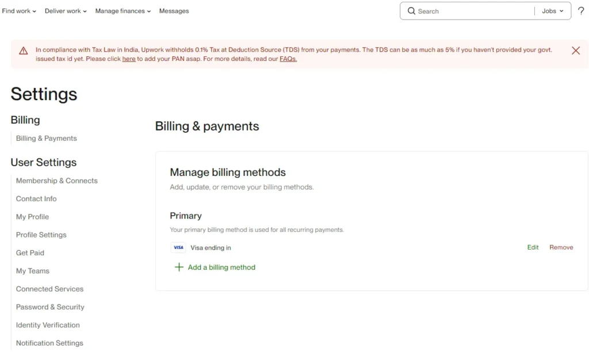Open Connected Services settings

(49, 289)
